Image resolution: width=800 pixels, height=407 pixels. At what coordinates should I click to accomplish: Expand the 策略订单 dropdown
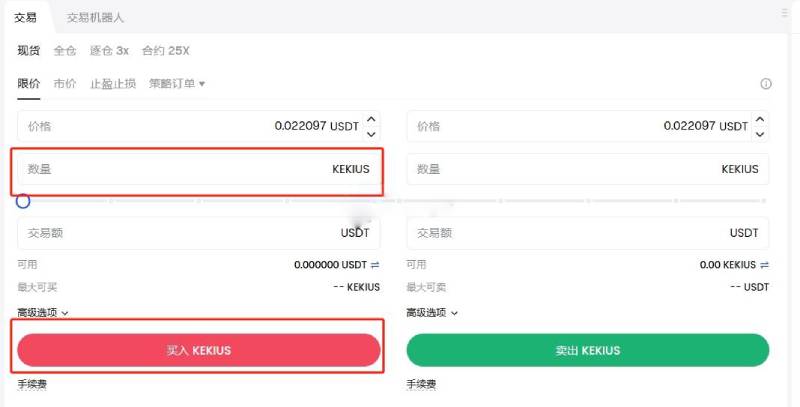click(x=177, y=84)
